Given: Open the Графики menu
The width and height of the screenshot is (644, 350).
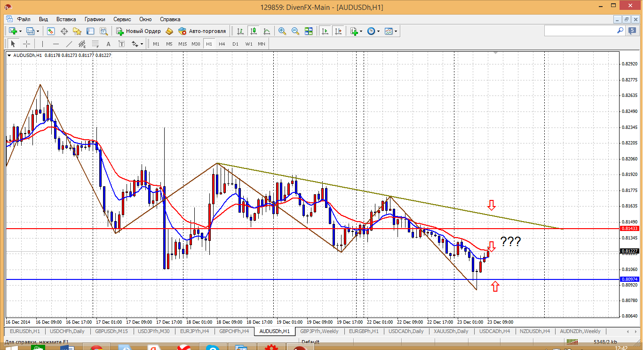Looking at the screenshot, I should pyautogui.click(x=95, y=19).
